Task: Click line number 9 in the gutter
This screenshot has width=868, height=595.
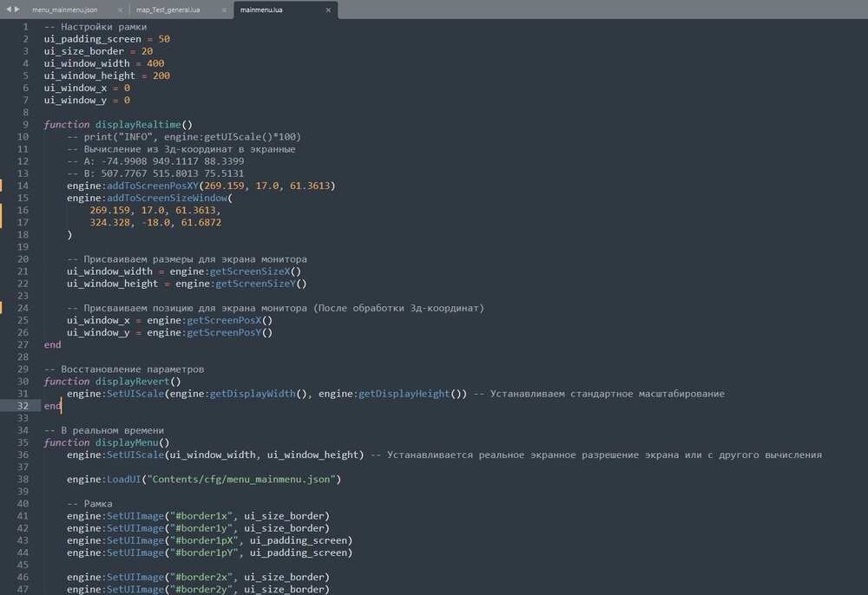Action: [x=25, y=125]
